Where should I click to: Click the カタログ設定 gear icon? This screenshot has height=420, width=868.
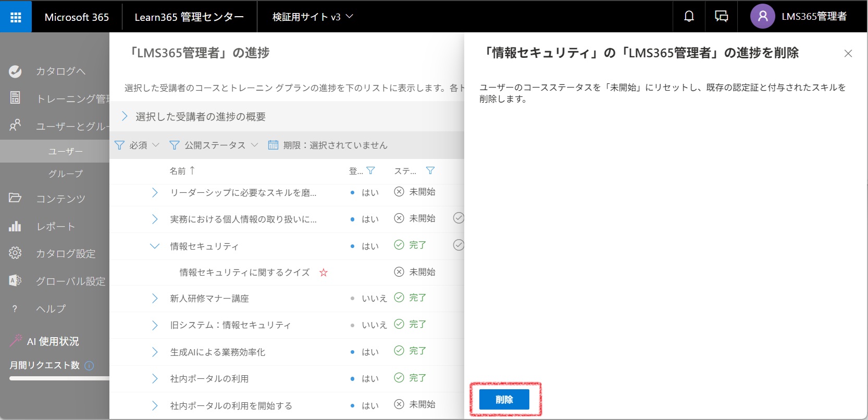[x=15, y=253]
